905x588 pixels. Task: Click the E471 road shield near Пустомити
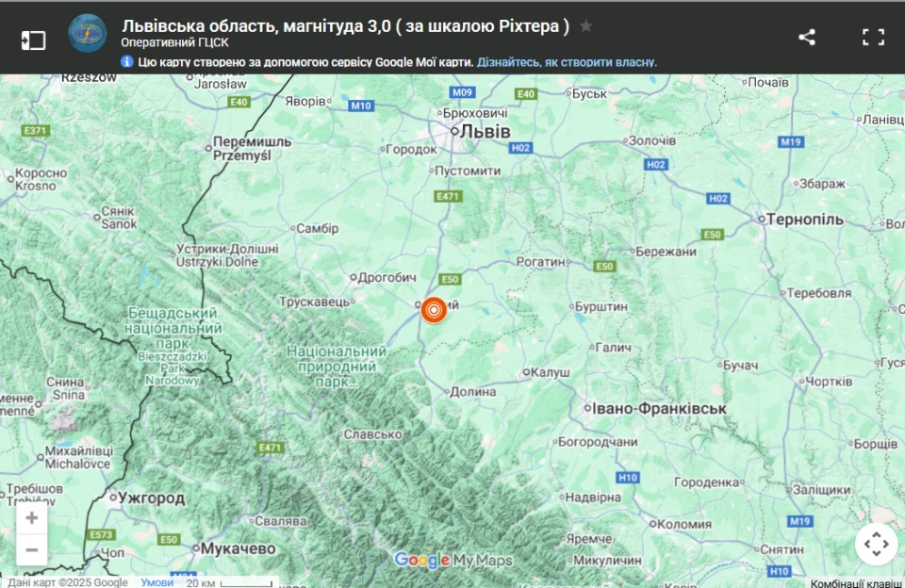tap(447, 197)
